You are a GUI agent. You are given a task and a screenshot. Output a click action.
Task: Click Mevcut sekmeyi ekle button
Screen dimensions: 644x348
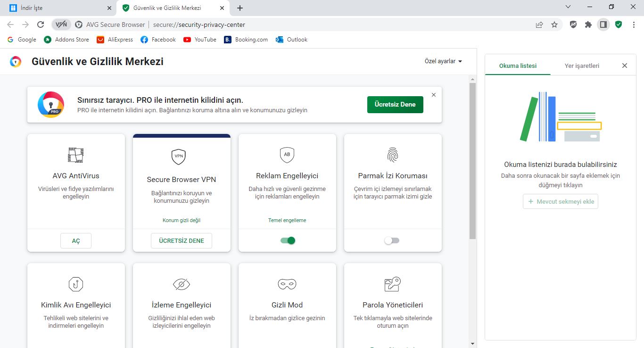[561, 201]
